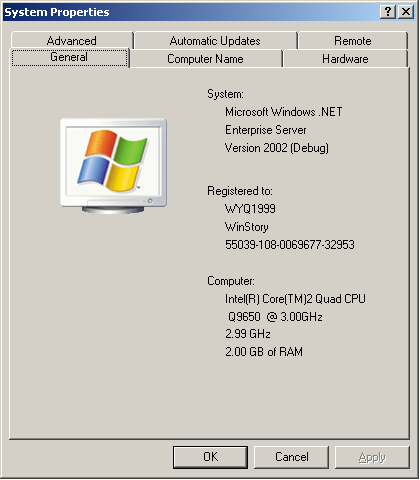Click the "System:" heading
The image size is (420, 480).
pos(225,94)
